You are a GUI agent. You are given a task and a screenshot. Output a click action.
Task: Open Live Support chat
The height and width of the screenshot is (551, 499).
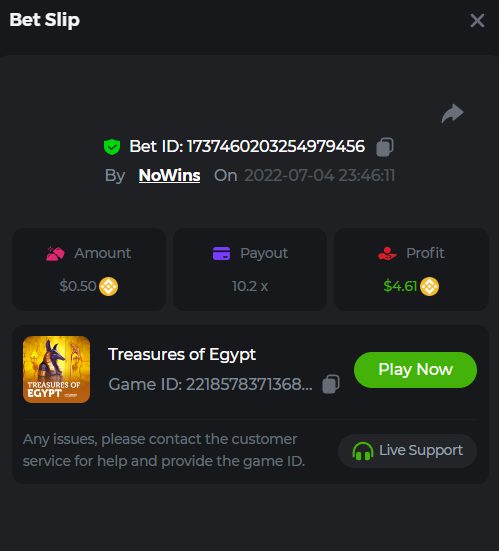tap(408, 451)
